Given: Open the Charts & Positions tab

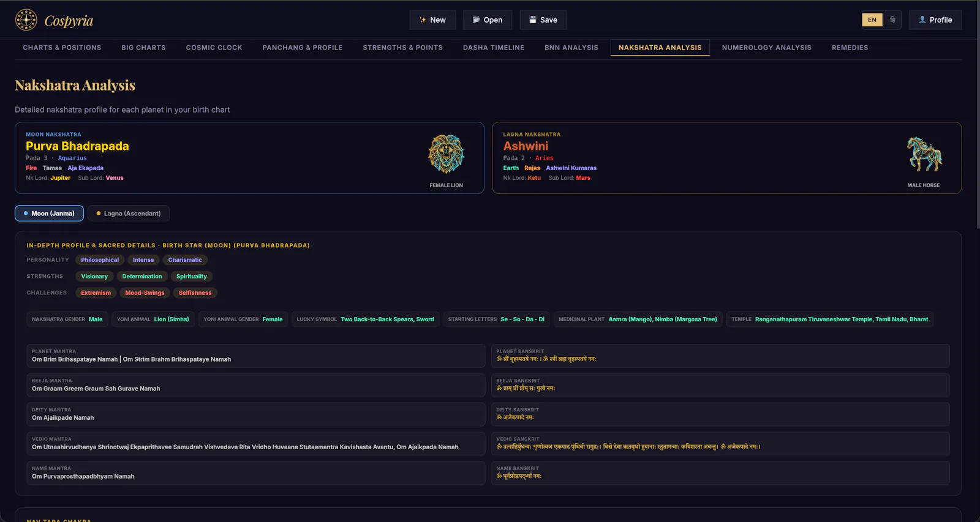Looking at the screenshot, I should point(62,48).
